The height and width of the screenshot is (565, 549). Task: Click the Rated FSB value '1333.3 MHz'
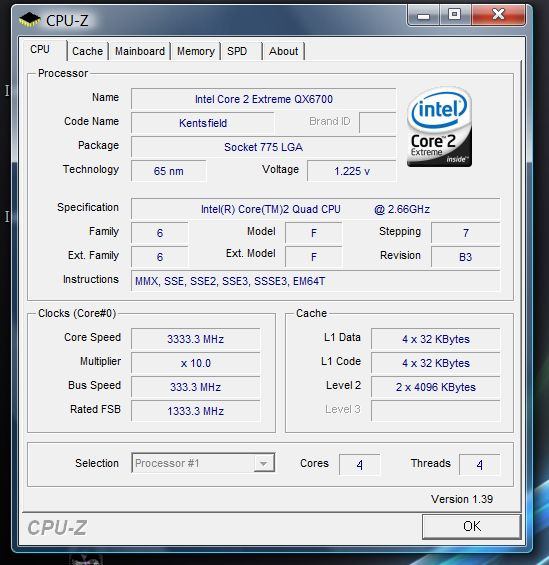pos(196,411)
